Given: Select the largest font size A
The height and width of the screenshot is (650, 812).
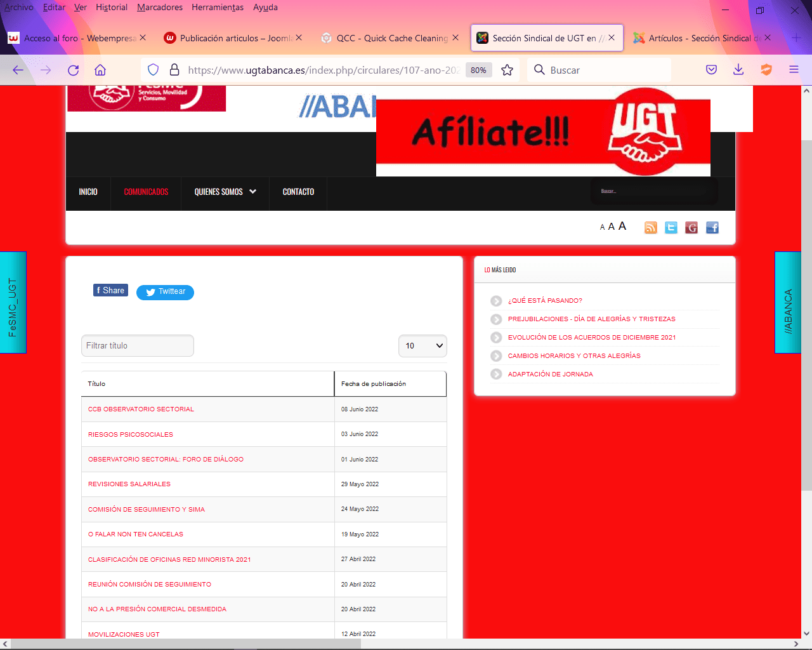Looking at the screenshot, I should click(622, 226).
